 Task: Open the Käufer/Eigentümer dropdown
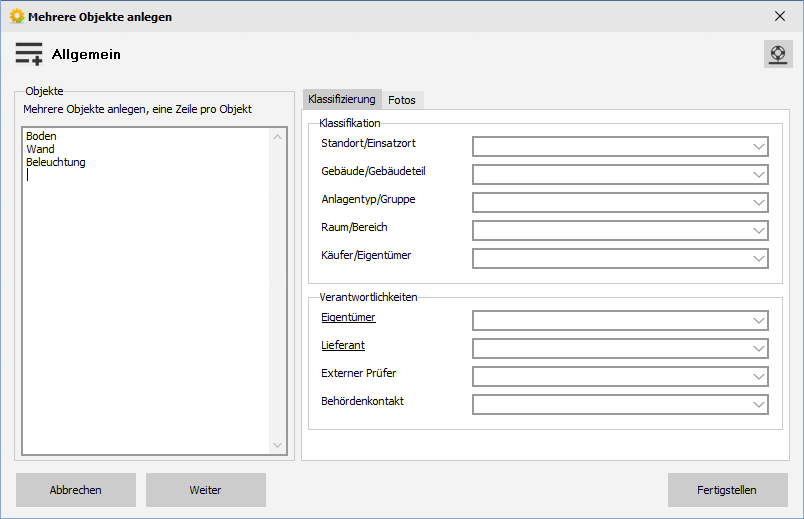click(620, 258)
